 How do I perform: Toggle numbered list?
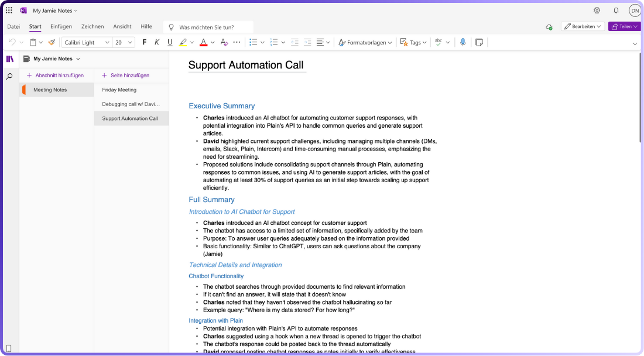(274, 42)
